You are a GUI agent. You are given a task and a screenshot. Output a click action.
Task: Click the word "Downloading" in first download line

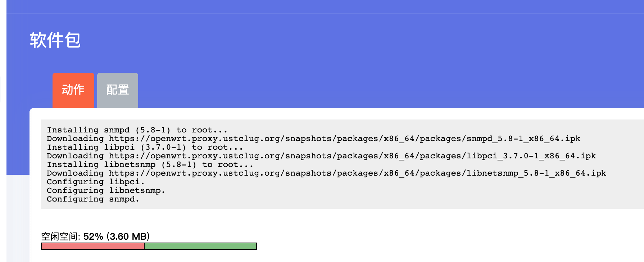(x=75, y=139)
